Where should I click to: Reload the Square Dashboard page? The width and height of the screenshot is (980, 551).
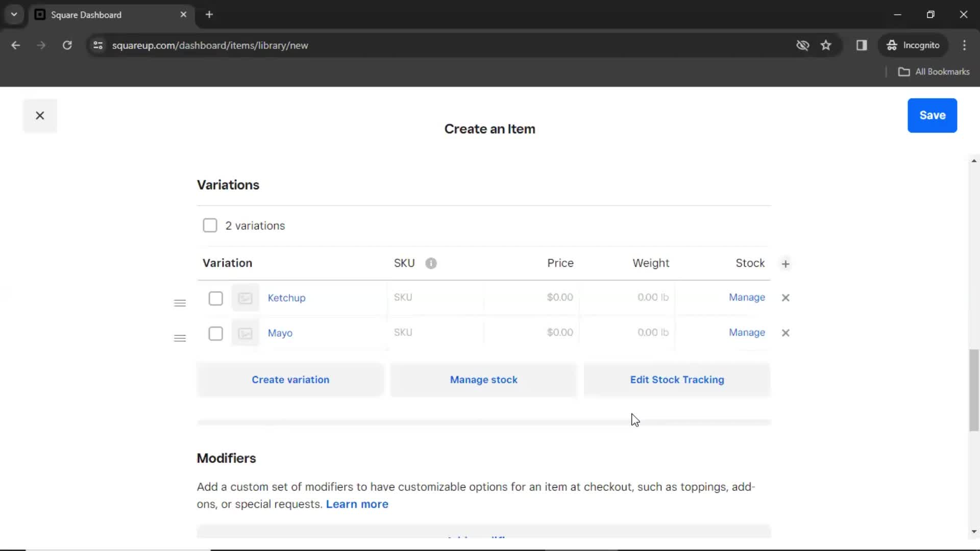click(x=67, y=45)
